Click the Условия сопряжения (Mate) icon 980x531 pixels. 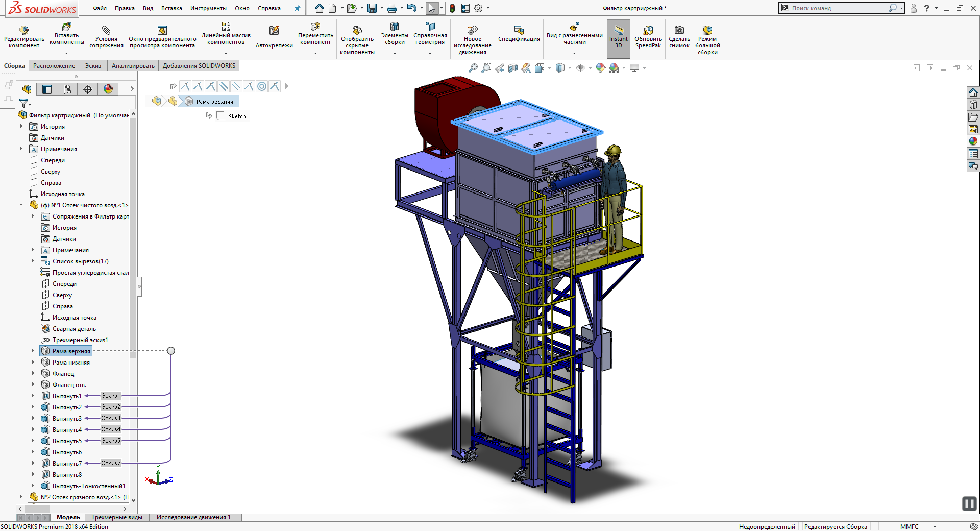pos(106,37)
